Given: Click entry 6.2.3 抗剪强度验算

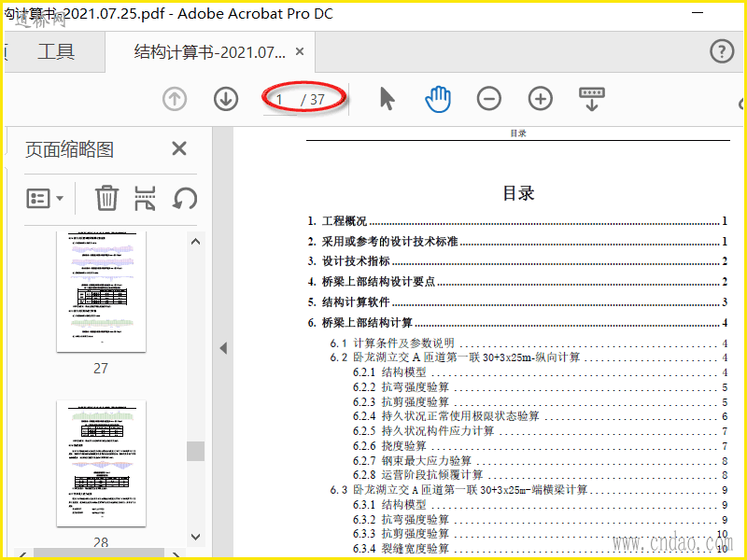Looking at the screenshot, I should click(541, 402).
